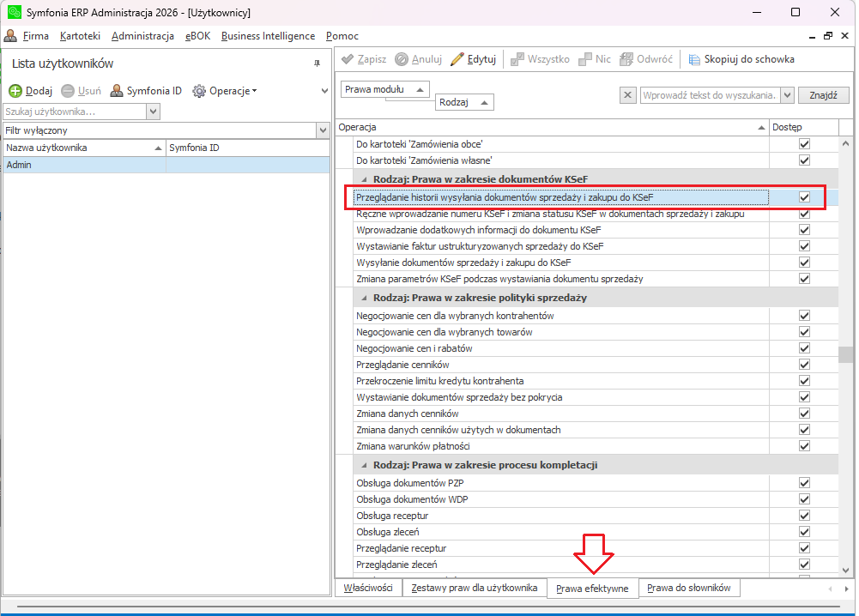Collapse the Prawa w zakresie polityki sprzedaży group
Screen dimensions: 859x616
pyautogui.click(x=363, y=298)
